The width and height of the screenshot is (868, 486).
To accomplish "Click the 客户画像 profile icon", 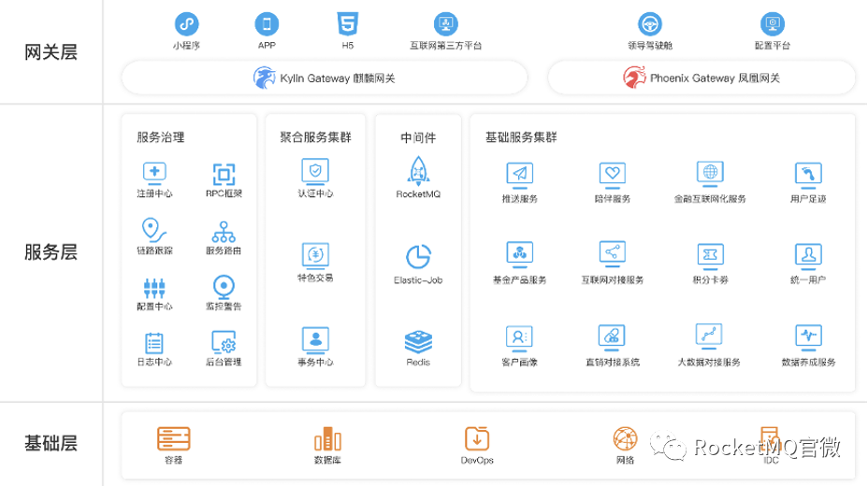I will [x=519, y=338].
